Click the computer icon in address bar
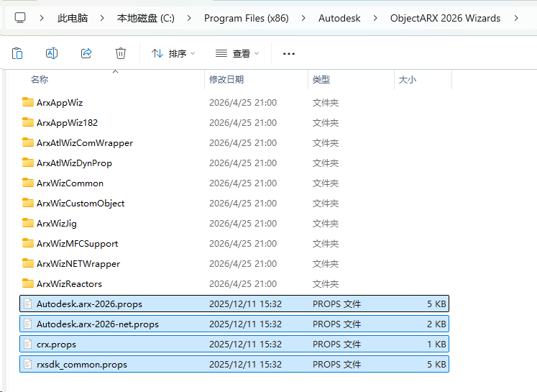 (20, 18)
